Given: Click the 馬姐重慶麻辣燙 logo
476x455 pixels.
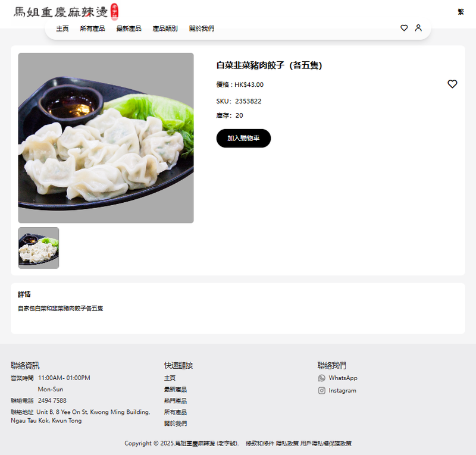Looking at the screenshot, I should tap(66, 12).
